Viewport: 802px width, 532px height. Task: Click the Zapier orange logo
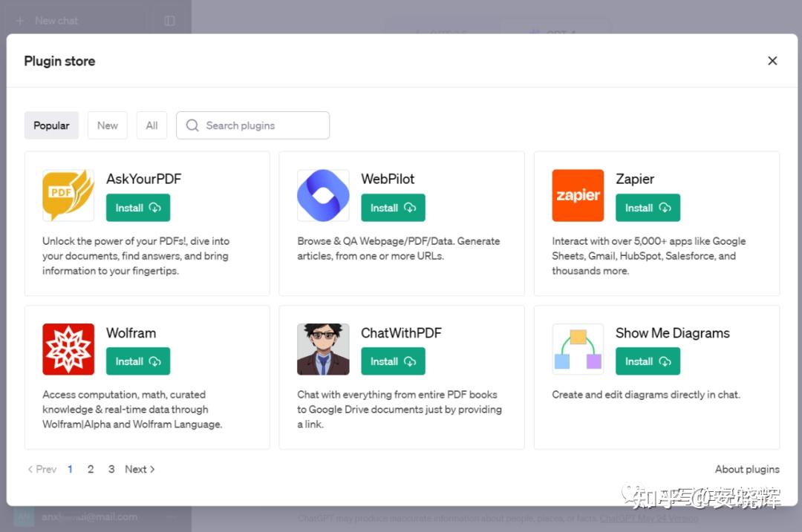click(x=578, y=195)
